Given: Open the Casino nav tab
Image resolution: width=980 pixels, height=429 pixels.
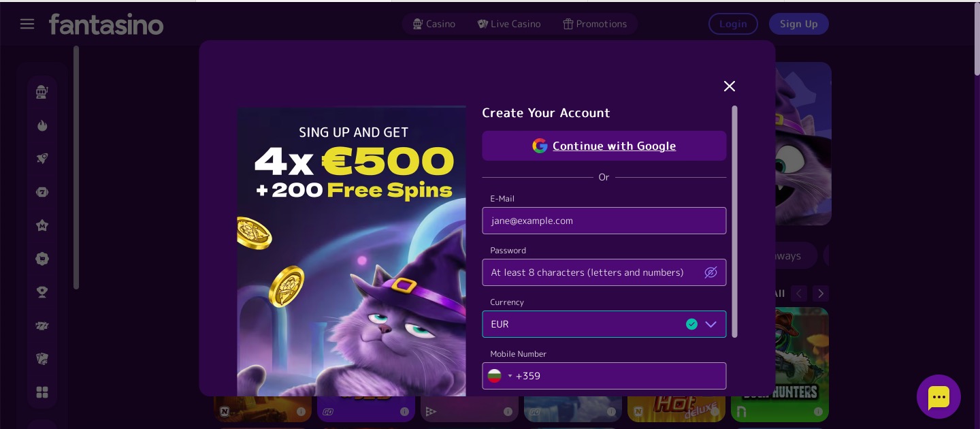Looking at the screenshot, I should coord(434,24).
